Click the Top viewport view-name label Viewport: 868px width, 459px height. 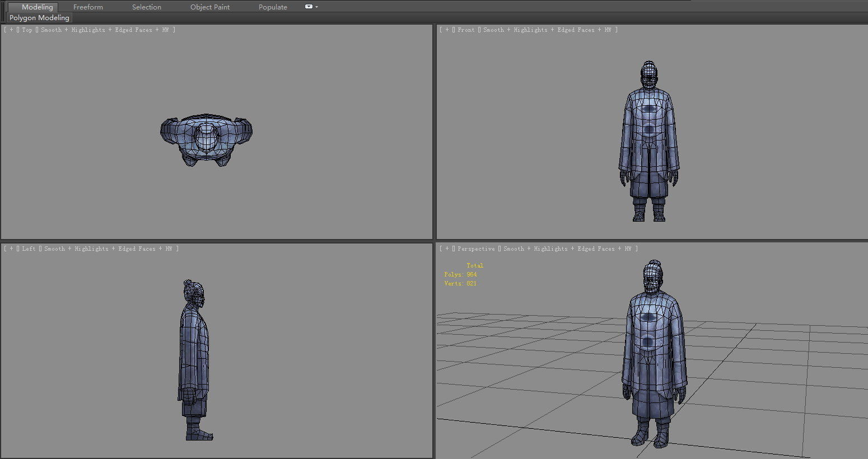point(27,30)
